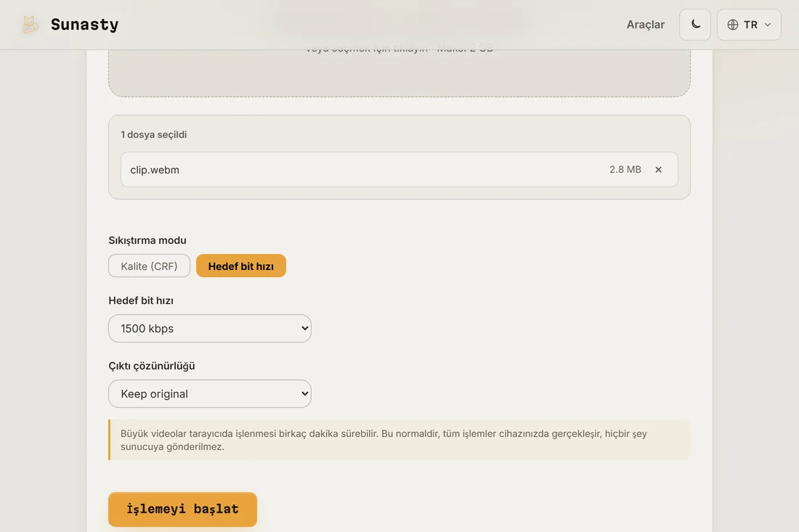799x532 pixels.
Task: Click the 1 dosya seçildi label
Action: 154,135
